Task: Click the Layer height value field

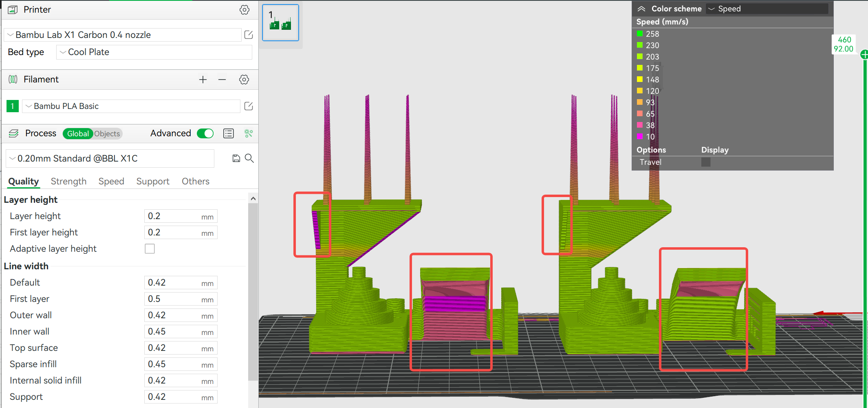Action: click(x=181, y=216)
